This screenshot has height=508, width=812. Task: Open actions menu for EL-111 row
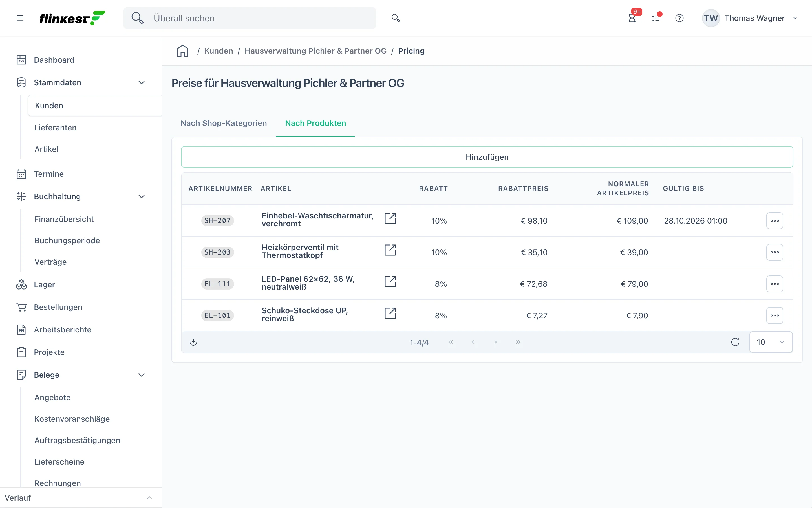pos(775,284)
